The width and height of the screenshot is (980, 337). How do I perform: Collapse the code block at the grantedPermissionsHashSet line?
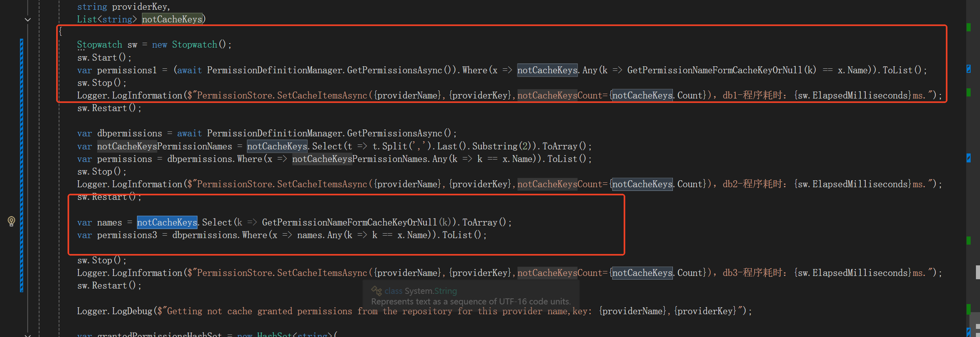pos(28,335)
